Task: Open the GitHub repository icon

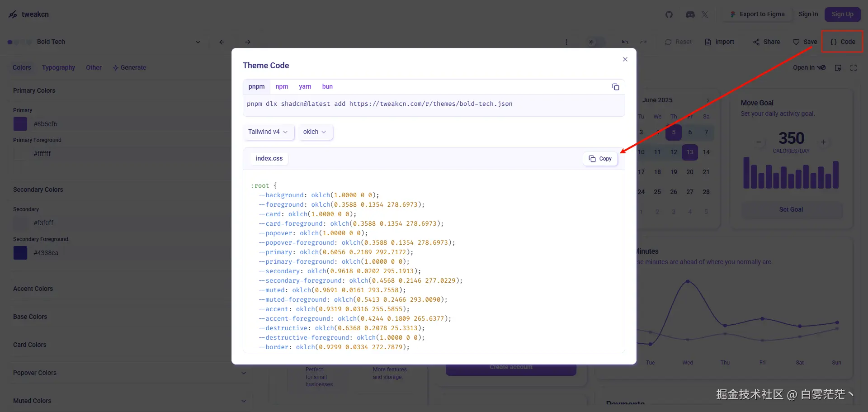Action: coord(669,14)
